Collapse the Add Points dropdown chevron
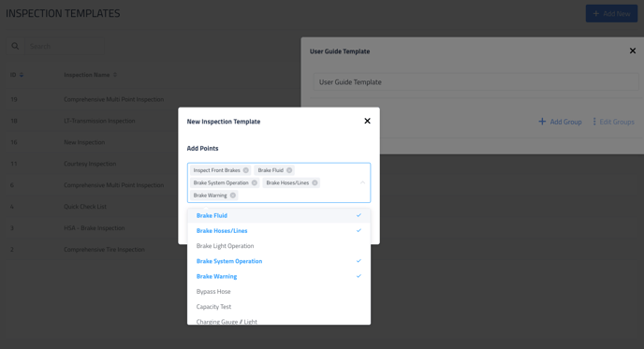 pos(362,182)
